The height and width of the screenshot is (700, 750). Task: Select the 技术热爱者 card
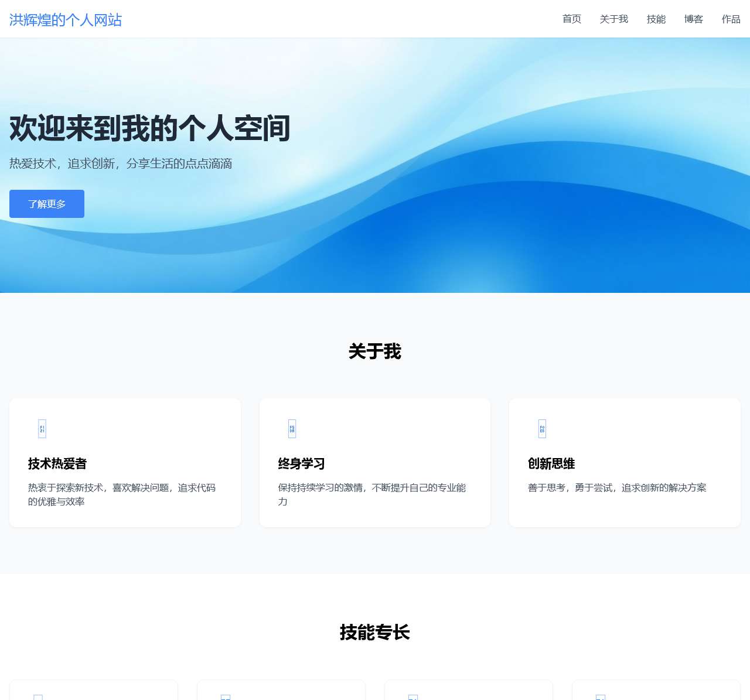tap(125, 462)
